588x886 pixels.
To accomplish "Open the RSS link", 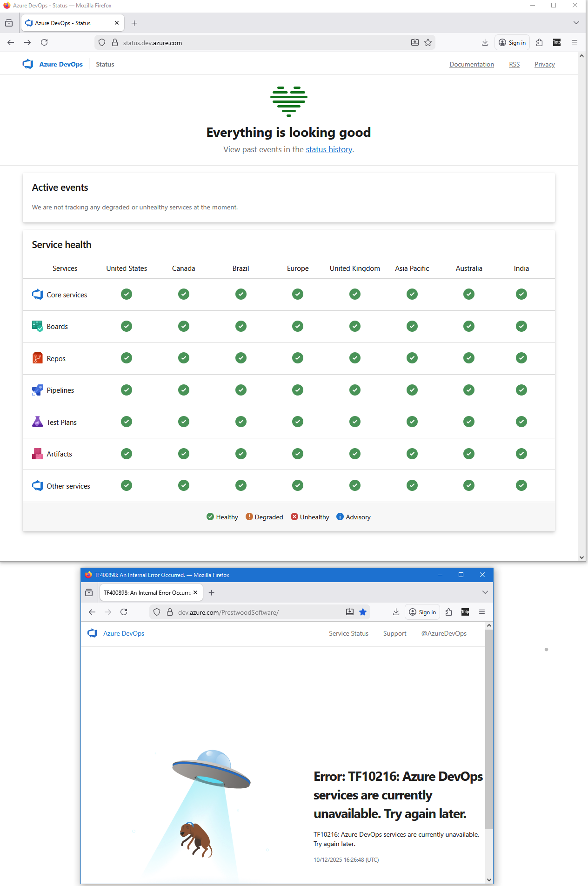I will pyautogui.click(x=514, y=64).
